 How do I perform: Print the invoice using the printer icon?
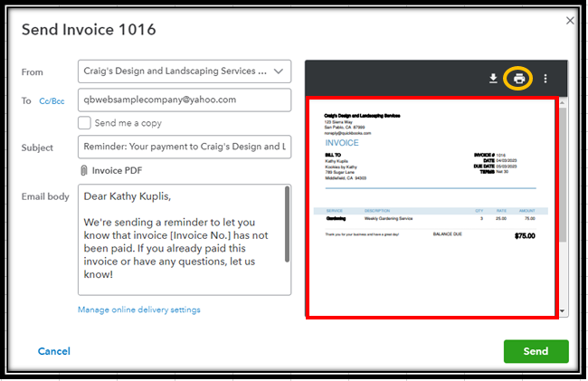click(x=519, y=79)
